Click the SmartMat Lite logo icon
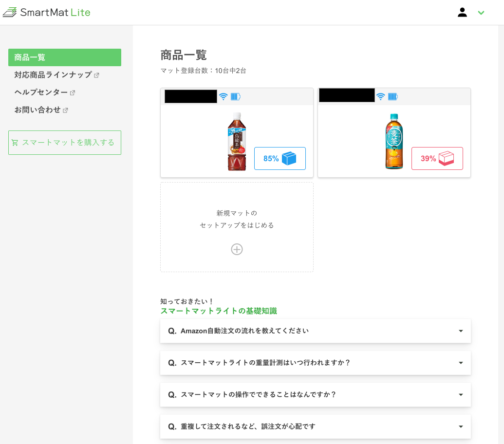504x444 pixels. (x=10, y=12)
